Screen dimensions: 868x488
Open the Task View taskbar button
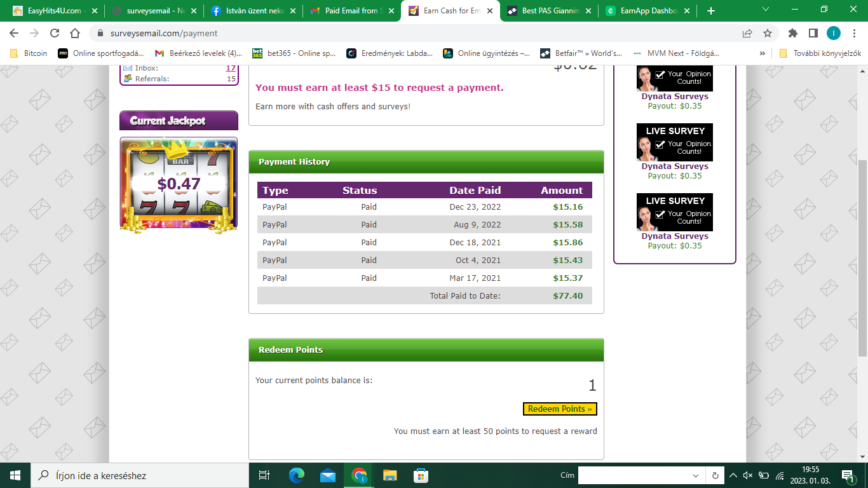click(x=264, y=475)
